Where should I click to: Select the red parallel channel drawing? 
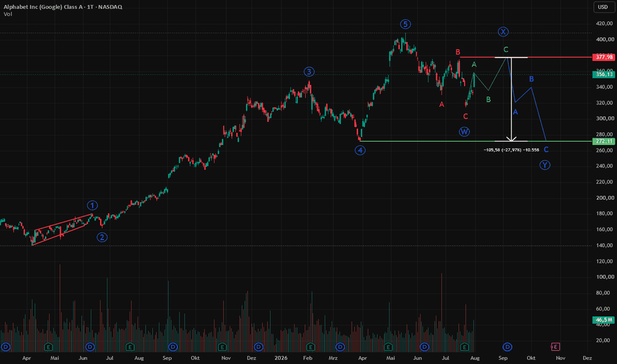62,230
